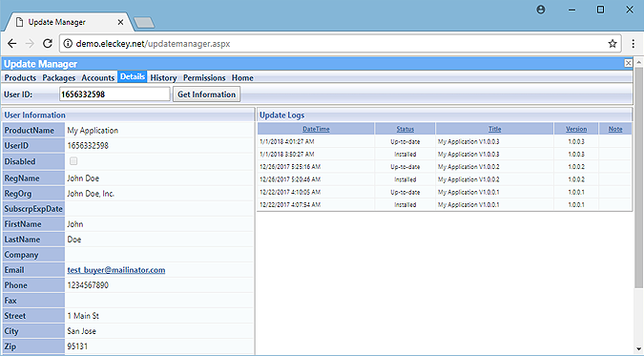644x356 pixels.
Task: Click the Zip value 95131
Action: click(77, 346)
